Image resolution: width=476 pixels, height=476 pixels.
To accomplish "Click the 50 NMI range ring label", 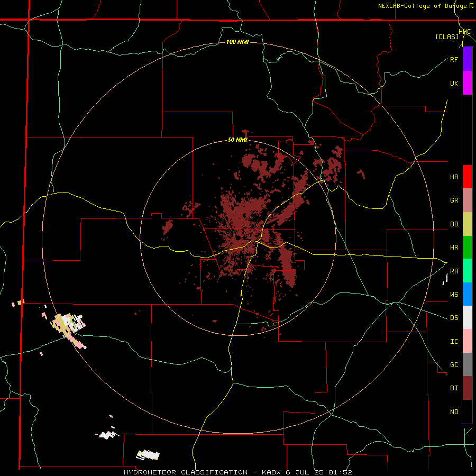I will point(237,140).
